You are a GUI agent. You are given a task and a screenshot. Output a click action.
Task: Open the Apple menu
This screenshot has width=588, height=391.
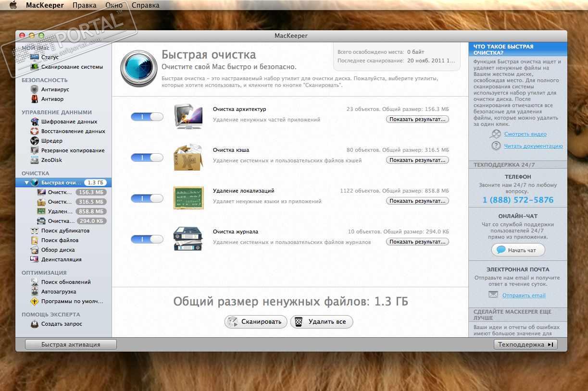(13, 5)
